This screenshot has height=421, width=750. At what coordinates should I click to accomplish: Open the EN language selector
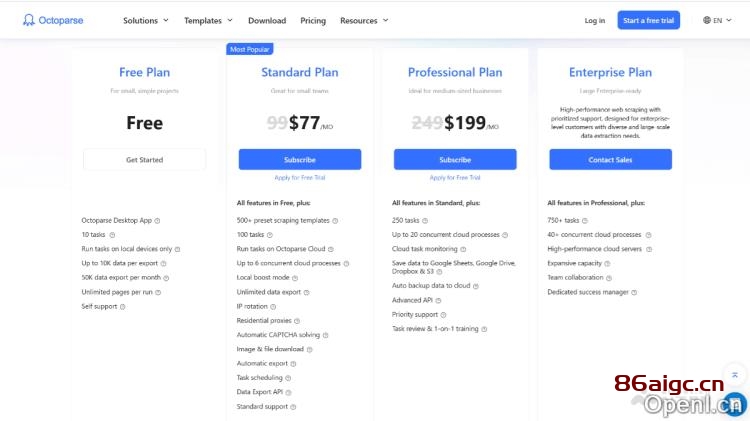717,20
